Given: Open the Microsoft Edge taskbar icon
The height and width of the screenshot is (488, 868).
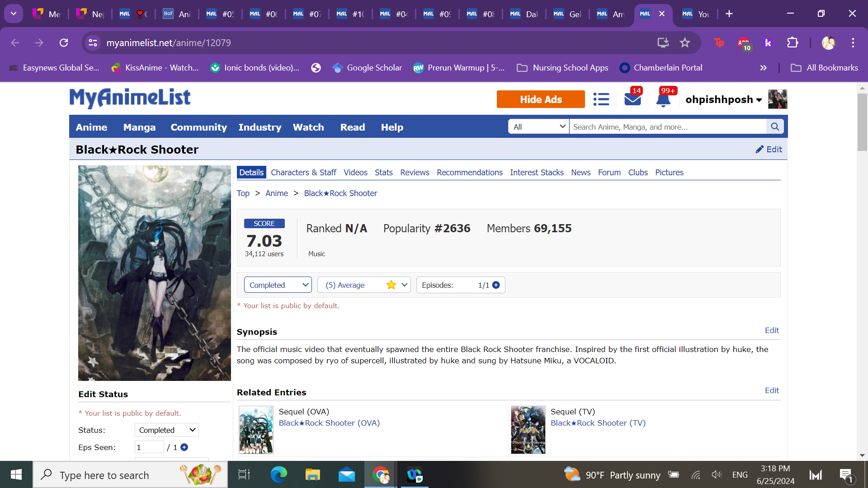Looking at the screenshot, I should (x=278, y=475).
